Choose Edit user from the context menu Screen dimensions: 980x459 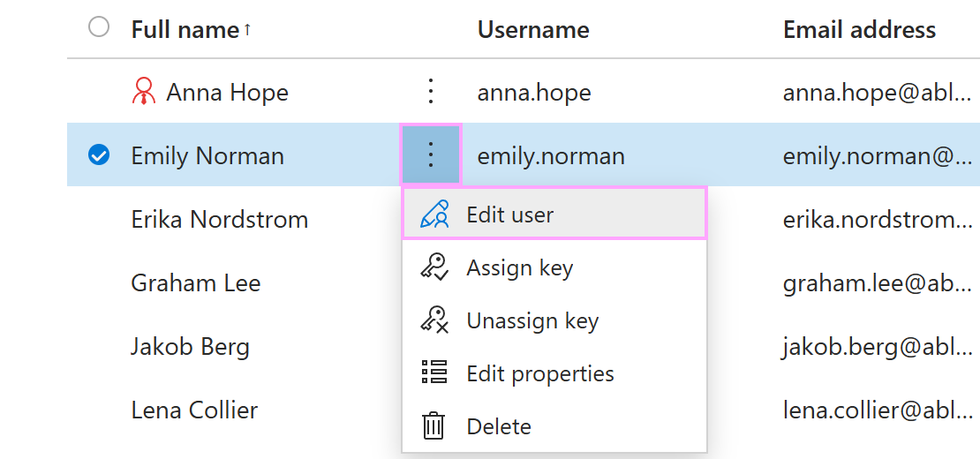pos(554,214)
